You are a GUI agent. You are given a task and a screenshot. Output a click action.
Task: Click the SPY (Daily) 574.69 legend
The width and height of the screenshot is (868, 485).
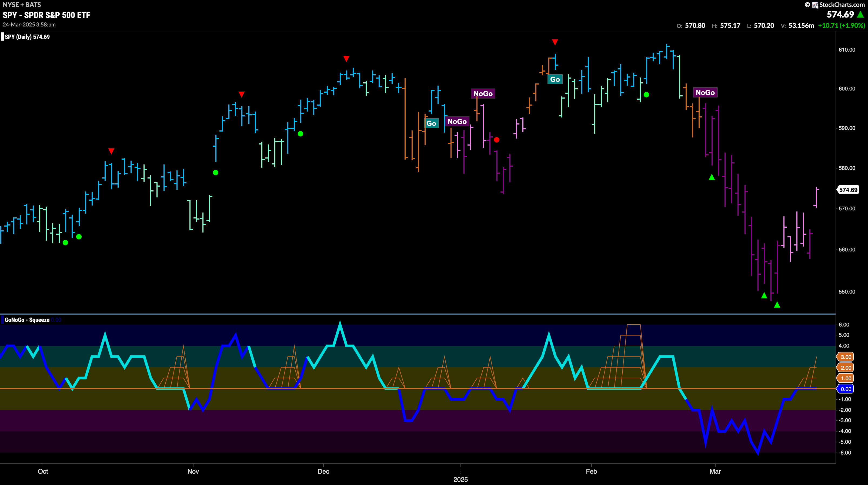click(27, 37)
